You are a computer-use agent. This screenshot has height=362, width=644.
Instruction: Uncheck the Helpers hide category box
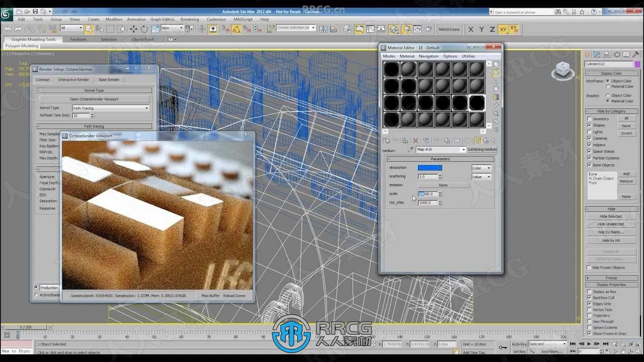pyautogui.click(x=589, y=145)
